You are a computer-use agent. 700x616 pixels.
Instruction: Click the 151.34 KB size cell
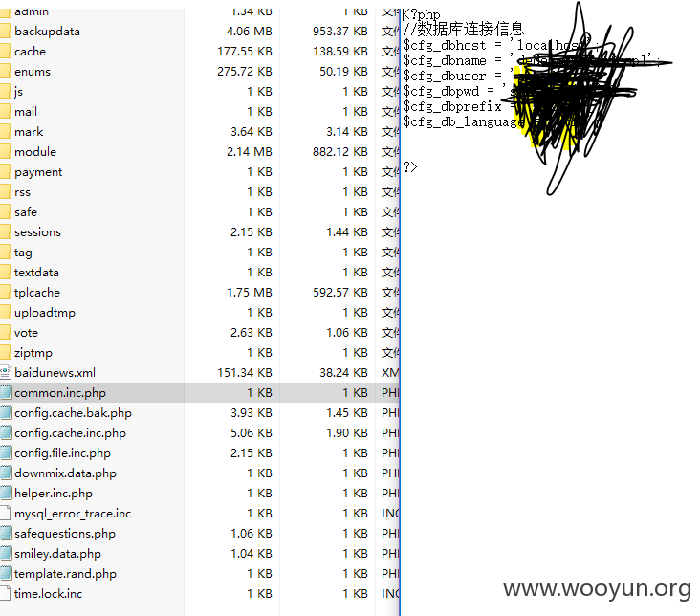pos(245,372)
